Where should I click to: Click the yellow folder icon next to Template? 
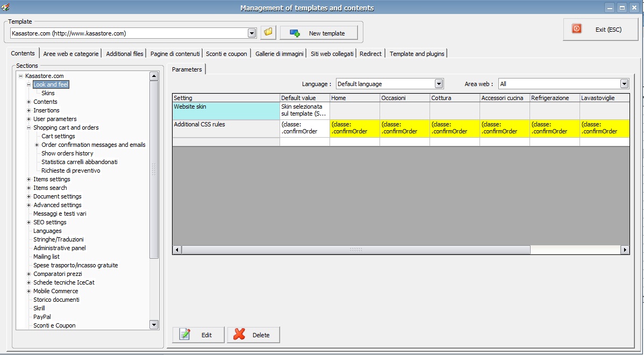pyautogui.click(x=268, y=33)
